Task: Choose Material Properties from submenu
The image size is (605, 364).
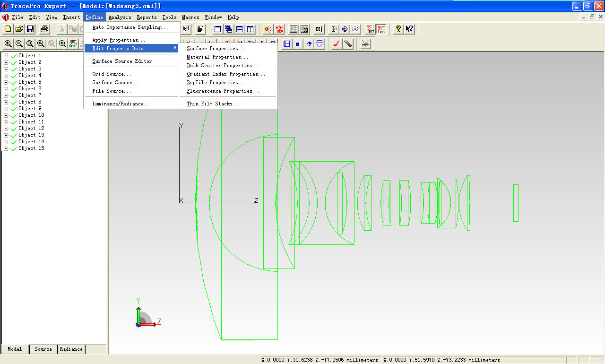Action: click(x=228, y=57)
